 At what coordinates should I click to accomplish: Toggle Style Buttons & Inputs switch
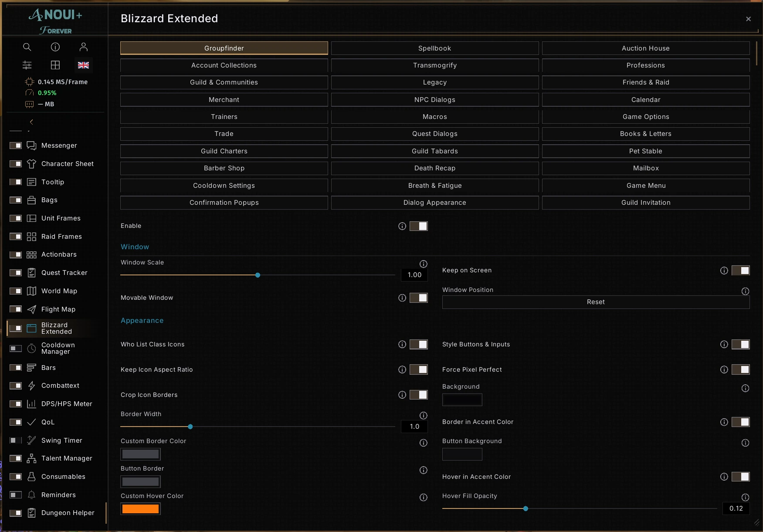coord(740,345)
